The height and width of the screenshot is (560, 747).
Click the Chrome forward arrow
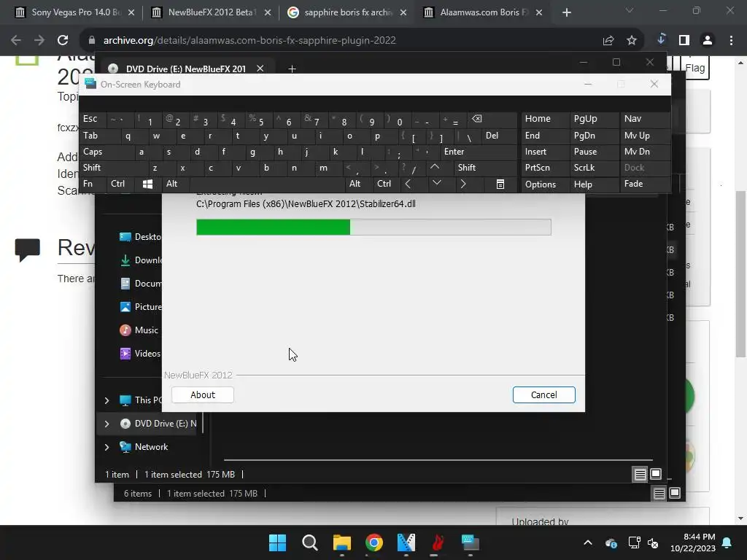point(39,41)
